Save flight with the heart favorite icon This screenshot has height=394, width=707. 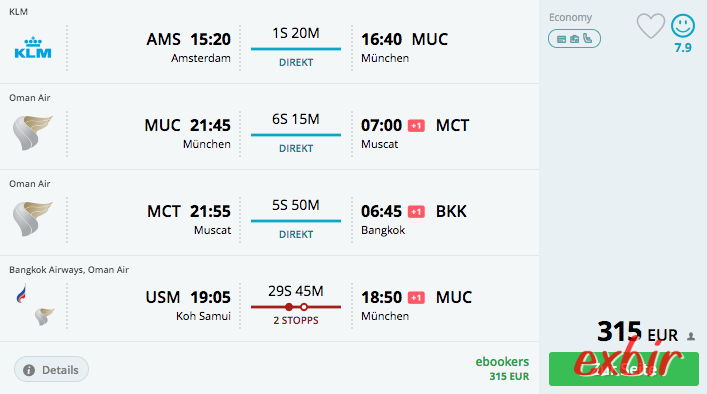tap(651, 26)
